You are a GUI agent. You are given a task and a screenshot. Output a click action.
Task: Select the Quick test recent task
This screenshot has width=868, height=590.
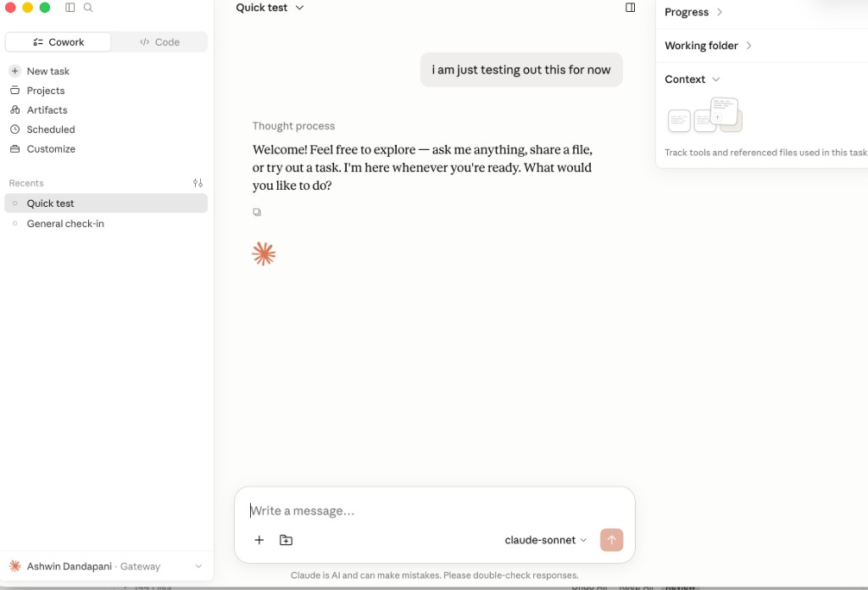[x=106, y=203]
